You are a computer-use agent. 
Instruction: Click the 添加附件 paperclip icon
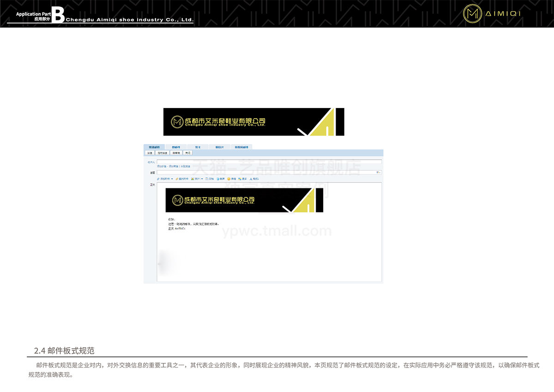(x=158, y=179)
